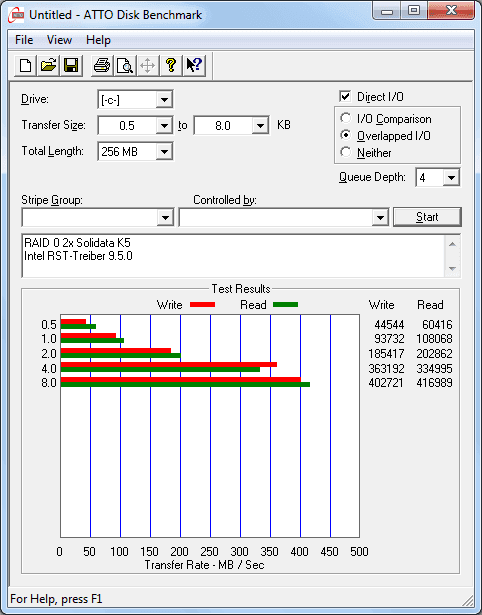Maximize the ATTO Disk Benchmark window
Screen dimensions: 482x615
tap(414, 11)
